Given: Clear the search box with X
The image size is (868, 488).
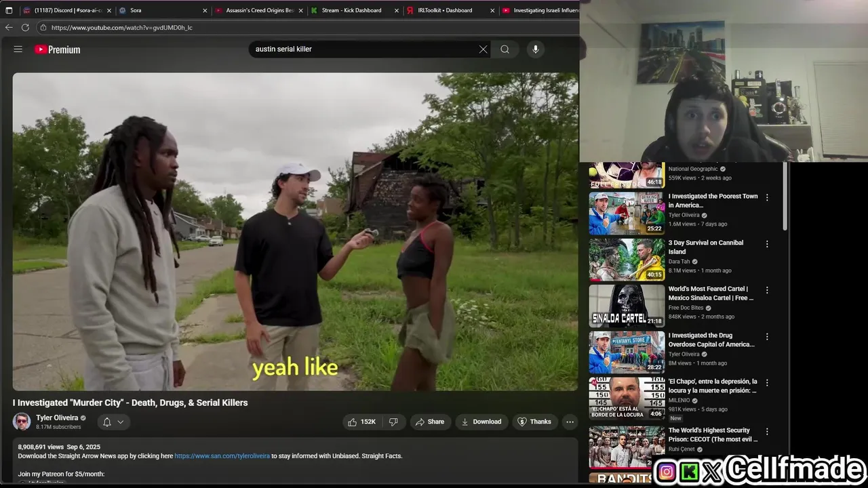Looking at the screenshot, I should coord(483,49).
